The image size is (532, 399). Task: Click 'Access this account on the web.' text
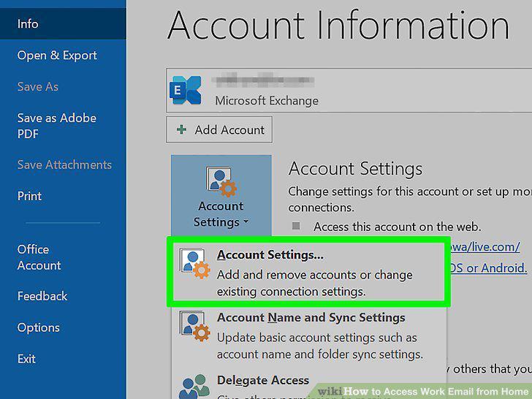pos(398,227)
